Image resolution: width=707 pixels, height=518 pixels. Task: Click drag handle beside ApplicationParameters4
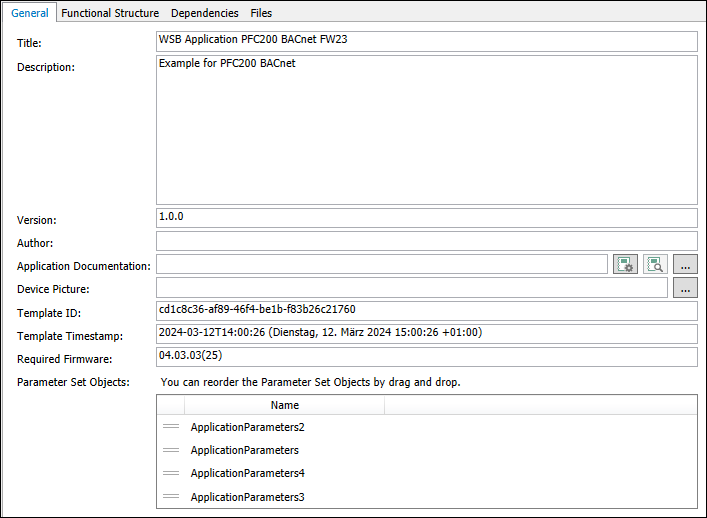click(x=171, y=473)
